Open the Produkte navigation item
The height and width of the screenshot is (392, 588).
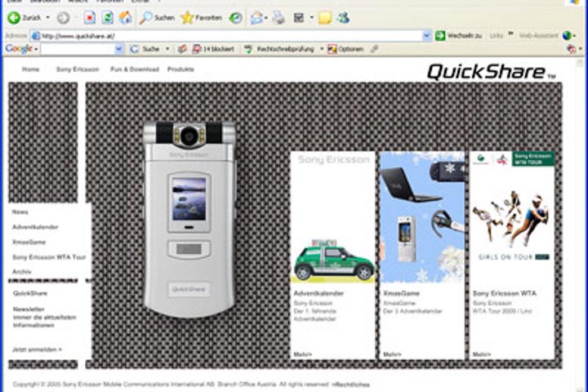point(180,69)
